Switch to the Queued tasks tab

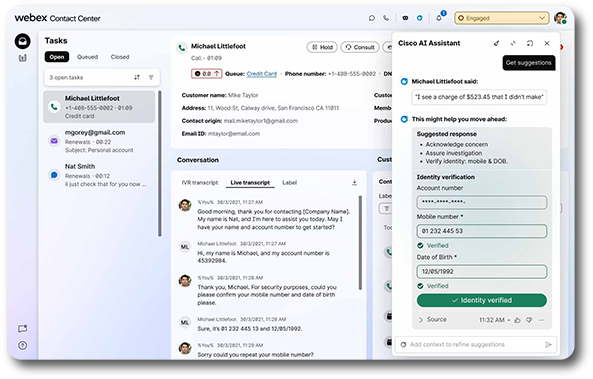[x=87, y=57]
